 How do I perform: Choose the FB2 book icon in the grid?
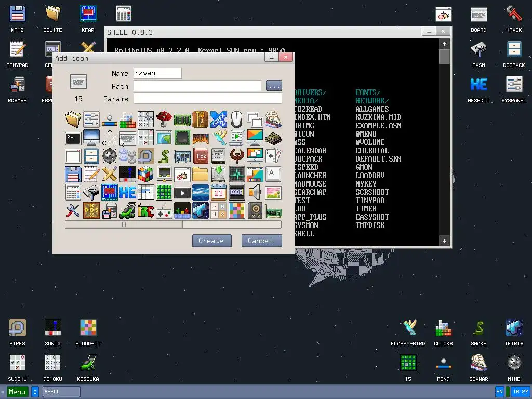tap(201, 156)
